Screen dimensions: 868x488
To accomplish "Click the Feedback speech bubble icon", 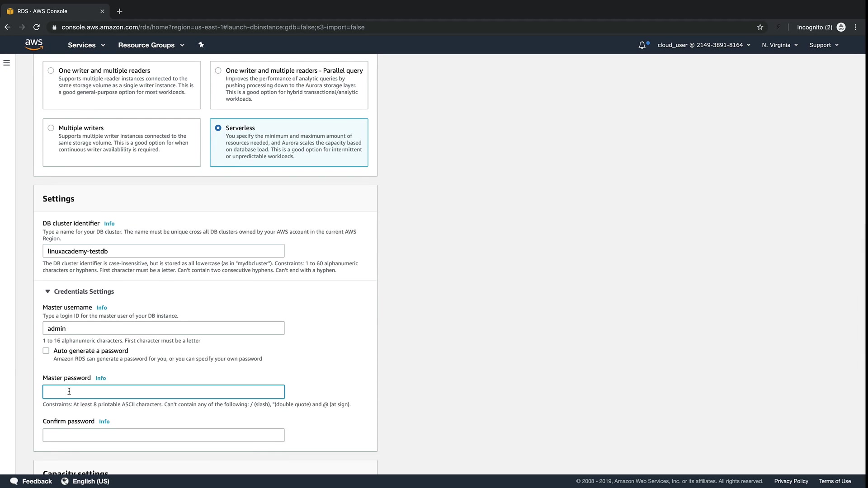I will (x=14, y=481).
